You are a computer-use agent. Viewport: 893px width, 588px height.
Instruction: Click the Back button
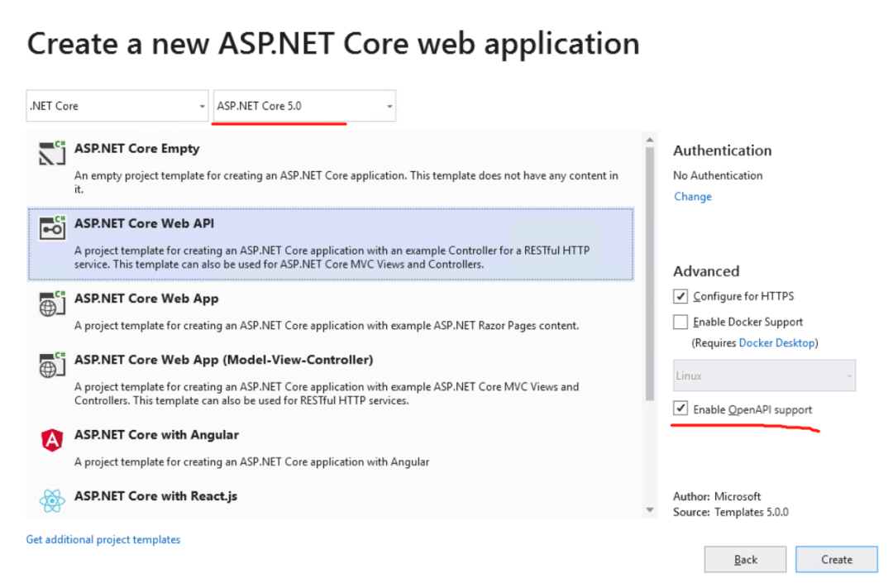745,560
